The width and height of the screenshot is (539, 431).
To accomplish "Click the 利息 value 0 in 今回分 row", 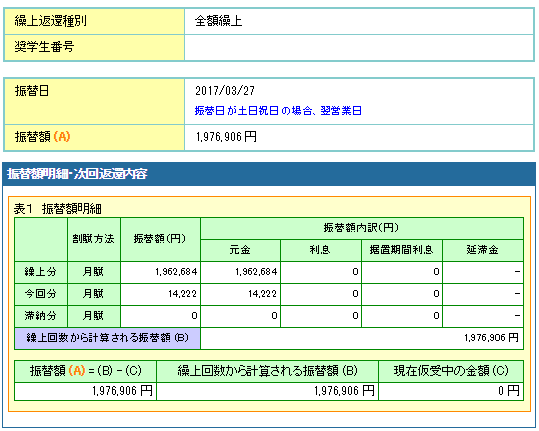I will coord(355,294).
